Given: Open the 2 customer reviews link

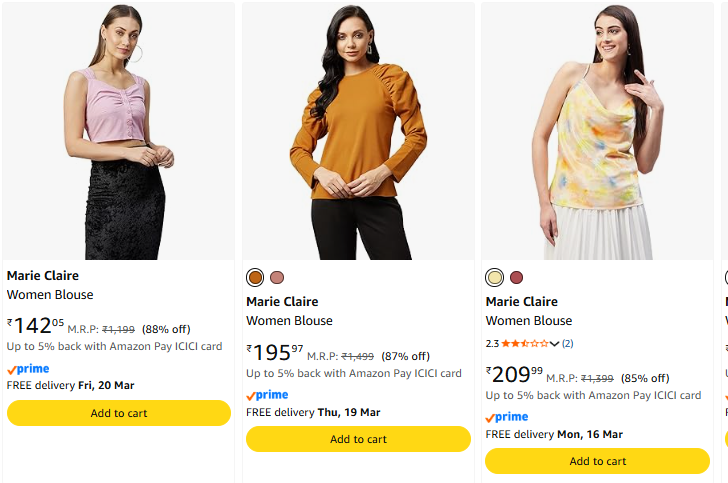Looking at the screenshot, I should pyautogui.click(x=567, y=344).
